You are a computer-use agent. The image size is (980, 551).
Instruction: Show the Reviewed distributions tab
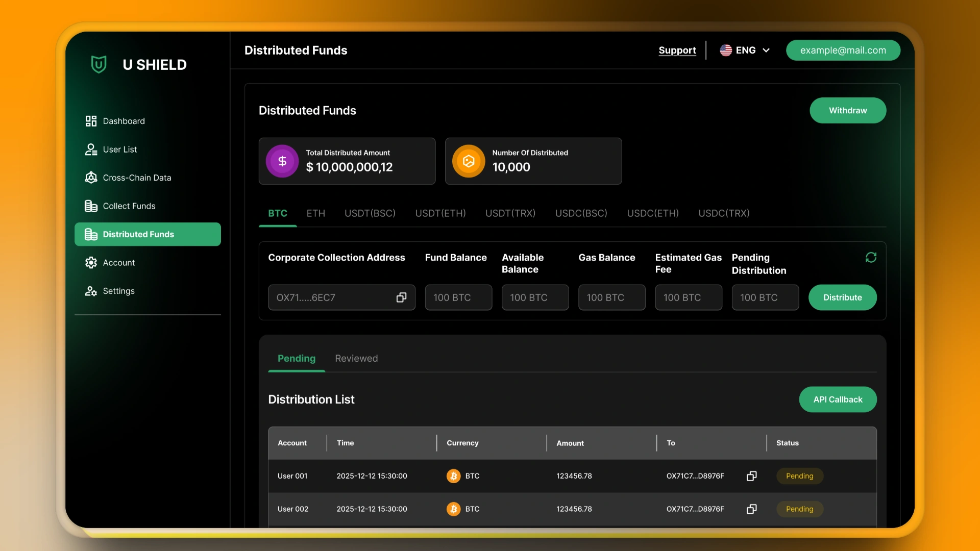pyautogui.click(x=356, y=359)
